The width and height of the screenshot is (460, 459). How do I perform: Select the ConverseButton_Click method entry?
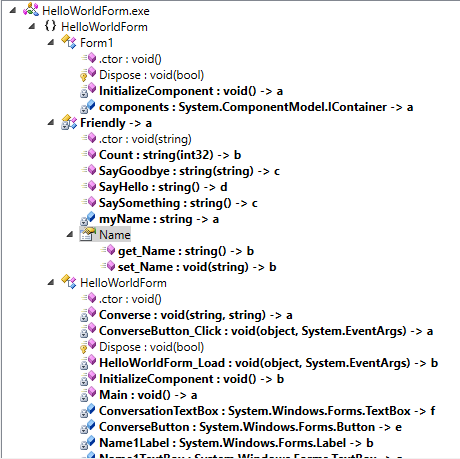point(266,331)
